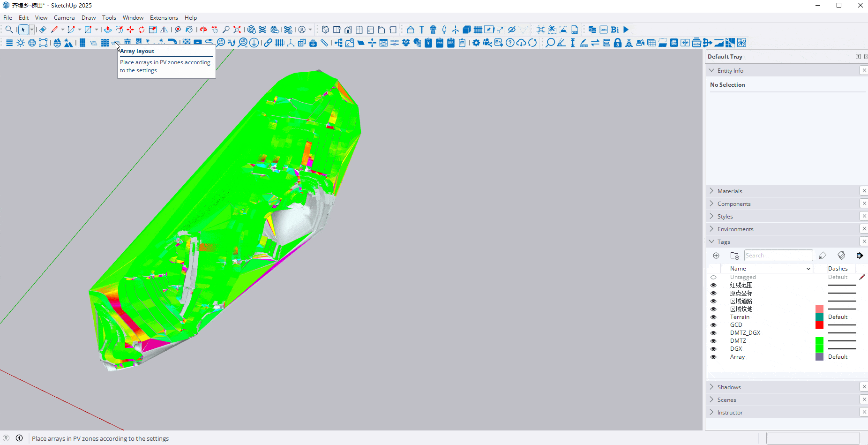Open the Camera menu

coord(64,18)
